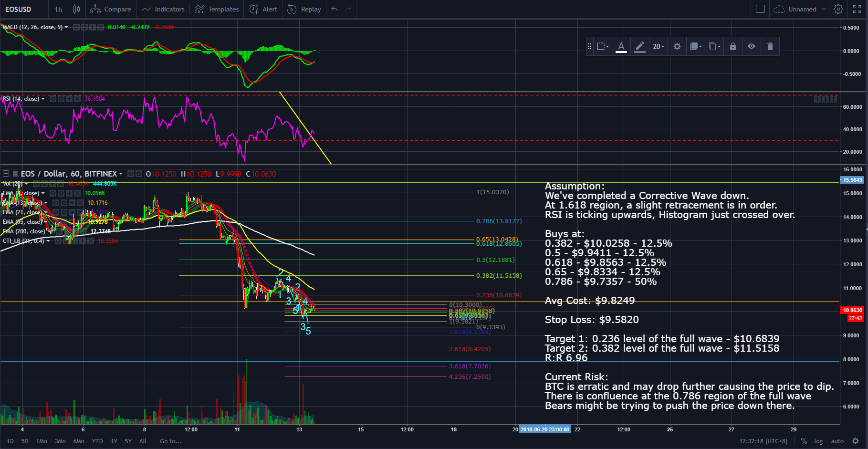Open the font size 20 dropdown
Screen dimensions: 868x449
point(659,46)
